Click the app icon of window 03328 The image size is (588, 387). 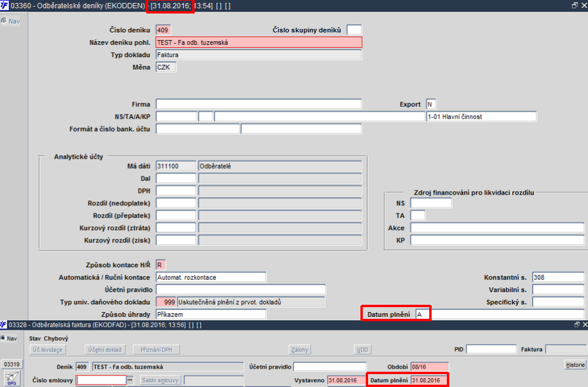pos(4,325)
